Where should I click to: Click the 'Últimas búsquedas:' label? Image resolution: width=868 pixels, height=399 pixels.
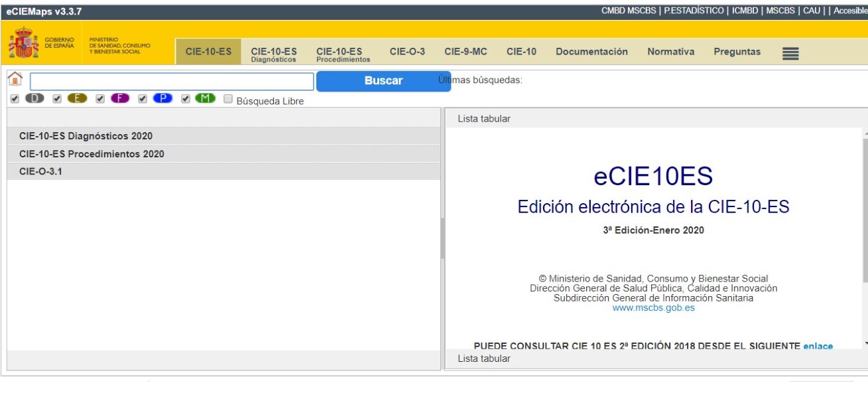coord(481,80)
